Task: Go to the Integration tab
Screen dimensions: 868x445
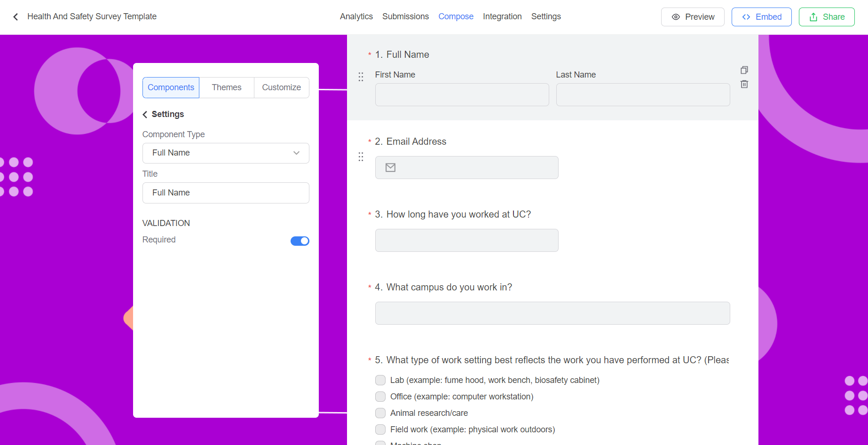Action: [x=502, y=16]
